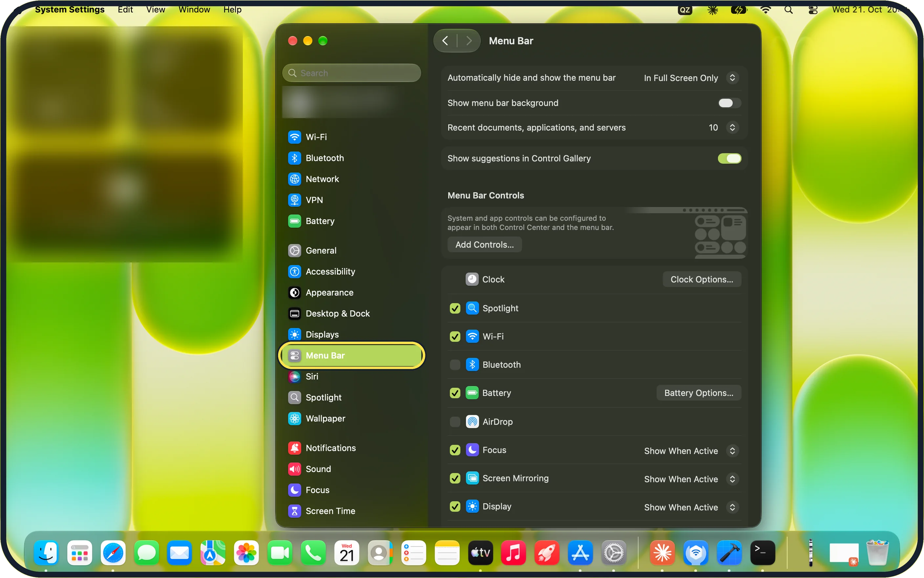
Task: Click the Add Controls… button
Action: (x=484, y=245)
